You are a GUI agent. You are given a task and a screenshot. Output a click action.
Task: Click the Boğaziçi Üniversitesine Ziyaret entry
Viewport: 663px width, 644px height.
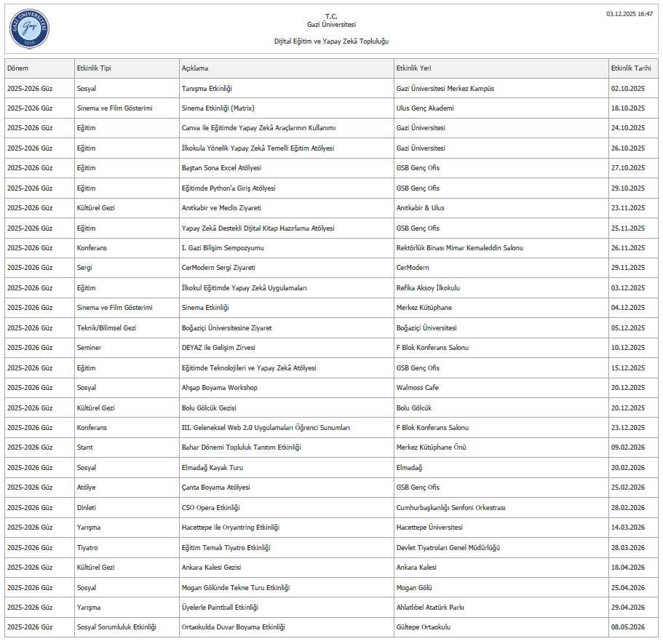(x=226, y=328)
